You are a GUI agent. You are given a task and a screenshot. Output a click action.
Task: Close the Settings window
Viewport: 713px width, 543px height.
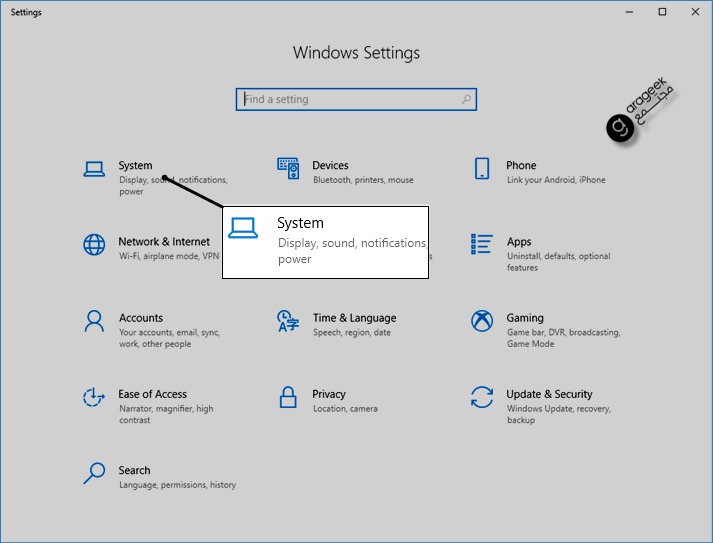695,12
